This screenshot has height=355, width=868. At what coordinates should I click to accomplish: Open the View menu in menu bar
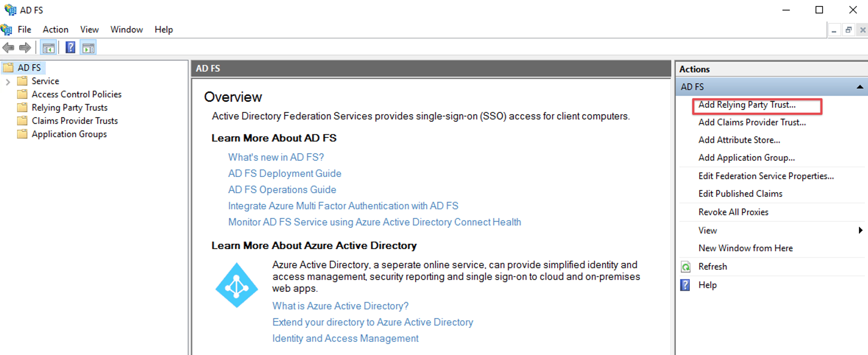click(x=89, y=29)
